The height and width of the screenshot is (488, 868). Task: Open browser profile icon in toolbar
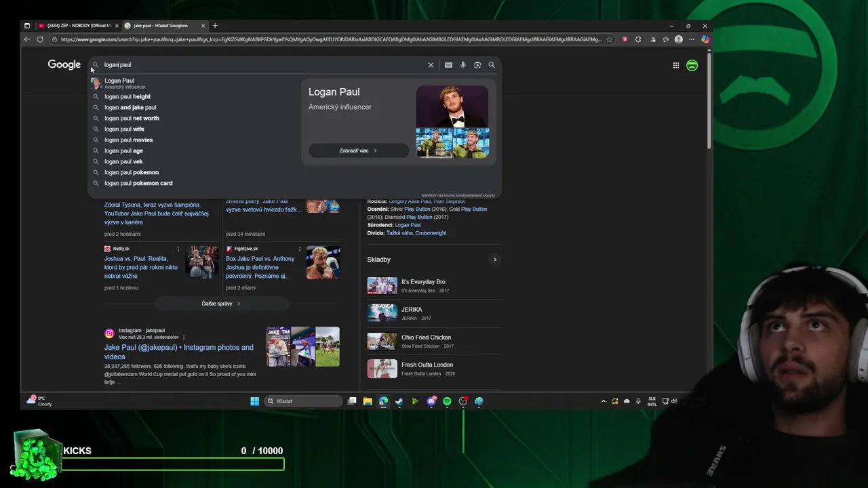[678, 39]
